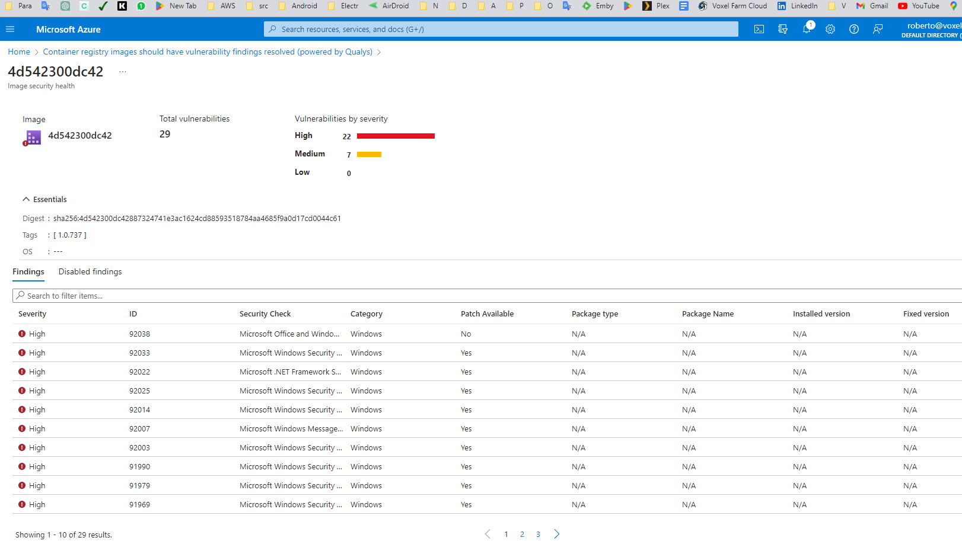The height and width of the screenshot is (560, 962).
Task: Open finding ID 92033
Action: pos(139,353)
